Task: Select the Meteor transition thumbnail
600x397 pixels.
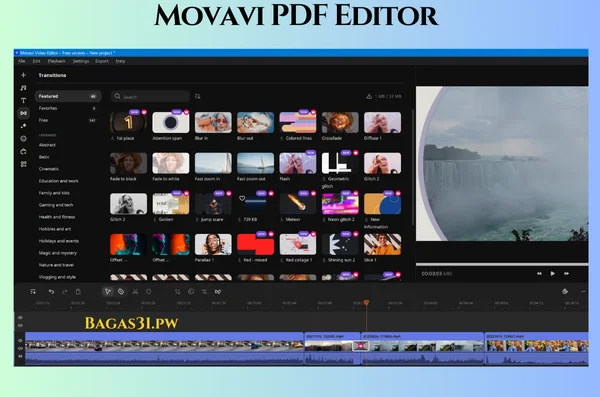Action: [x=298, y=204]
